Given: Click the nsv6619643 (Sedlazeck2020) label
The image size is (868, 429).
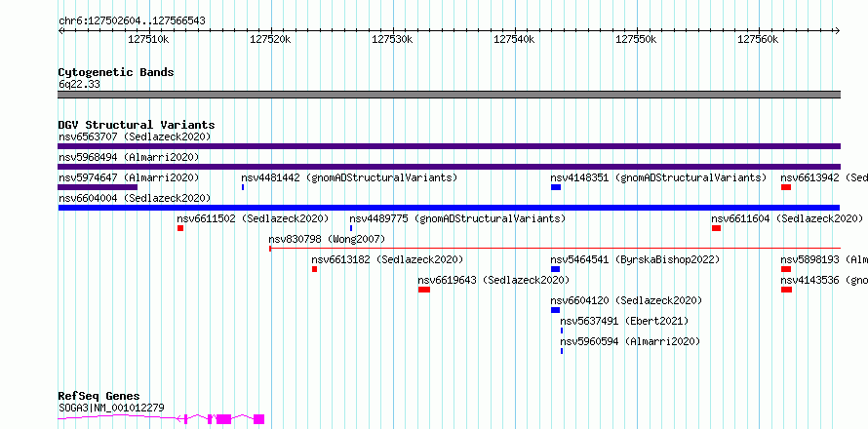Looking at the screenshot, I should (493, 280).
